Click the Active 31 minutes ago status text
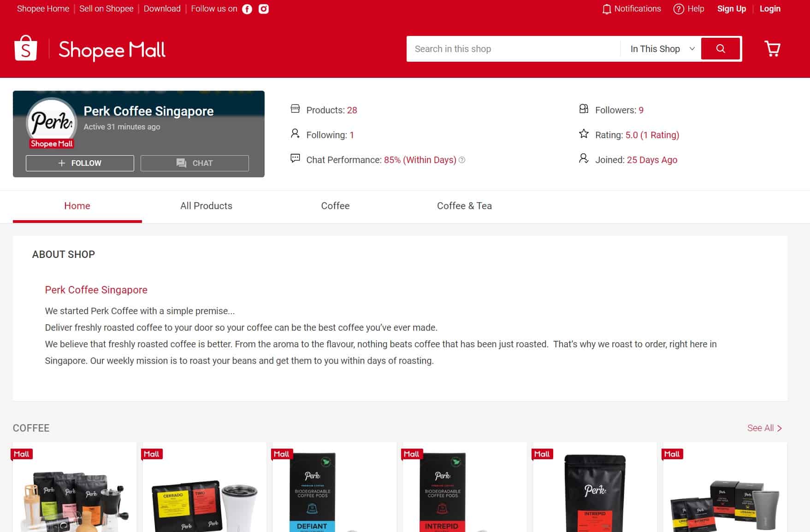 click(122, 127)
